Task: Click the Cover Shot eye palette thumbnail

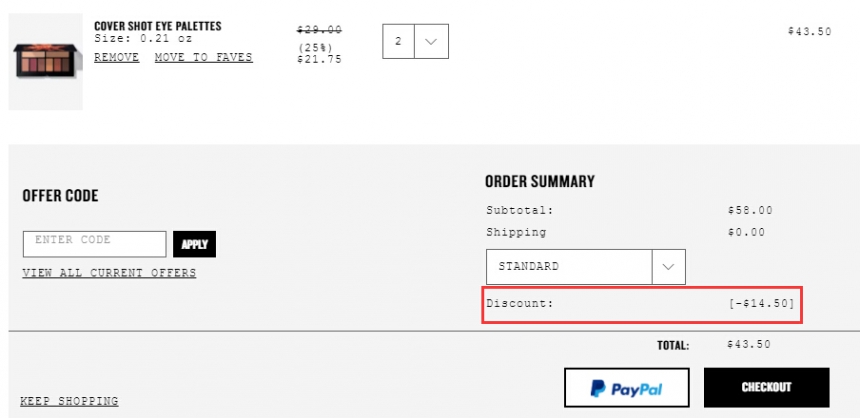Action: coord(46,61)
